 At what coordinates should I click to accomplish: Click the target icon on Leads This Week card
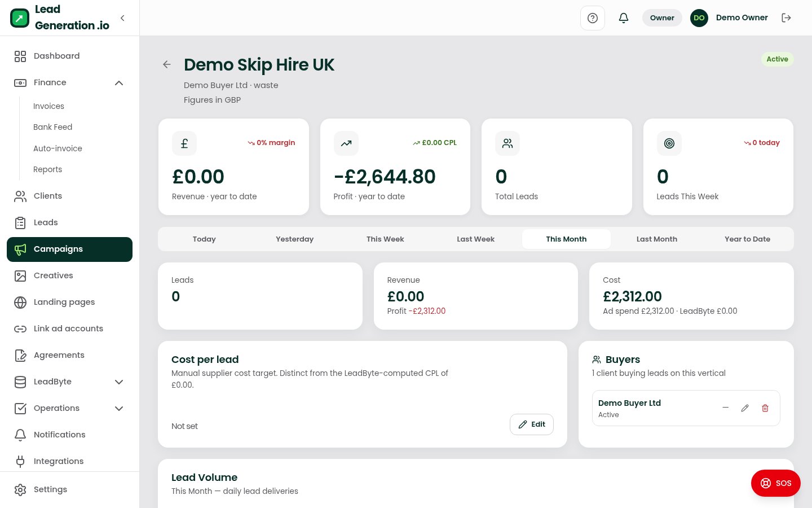(x=669, y=143)
